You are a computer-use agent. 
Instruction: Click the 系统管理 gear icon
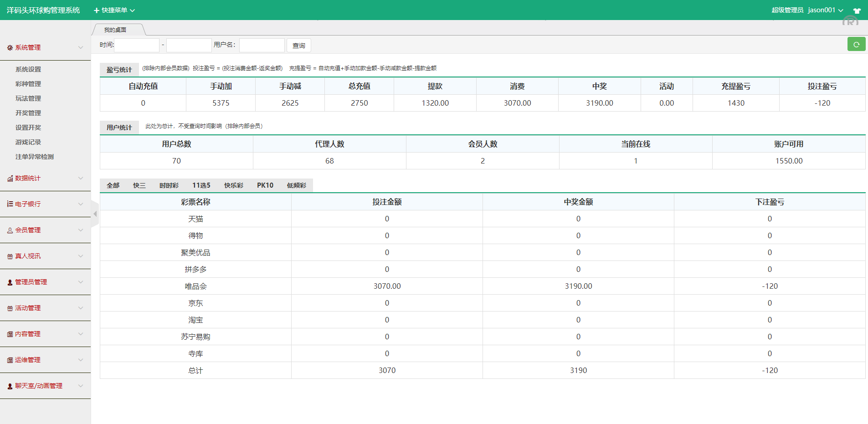pos(10,48)
